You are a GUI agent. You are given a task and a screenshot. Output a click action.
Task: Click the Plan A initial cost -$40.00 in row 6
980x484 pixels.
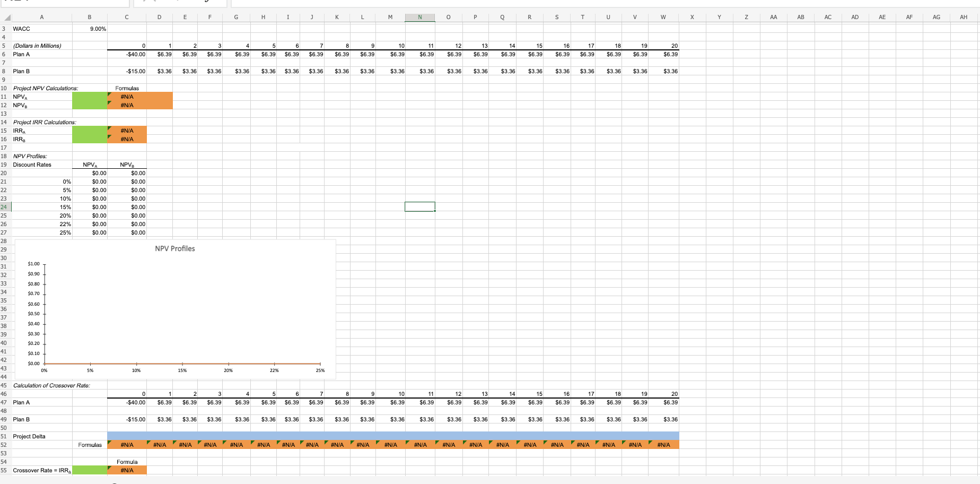point(127,54)
